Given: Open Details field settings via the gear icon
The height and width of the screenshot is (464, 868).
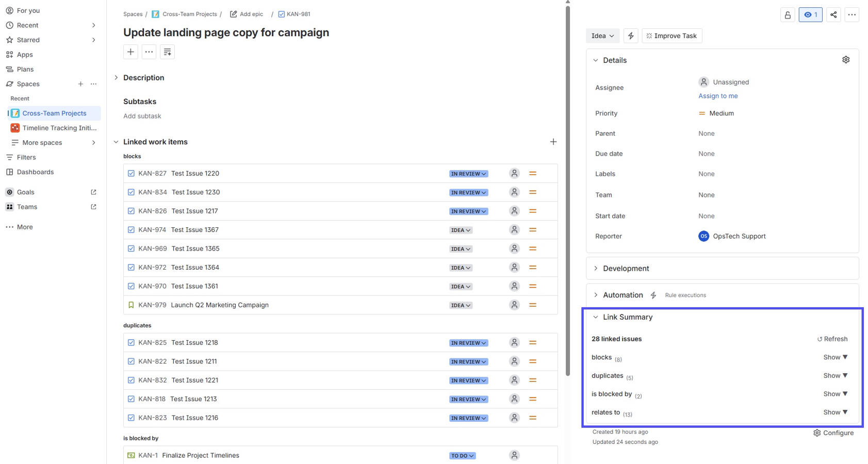Looking at the screenshot, I should [x=845, y=59].
